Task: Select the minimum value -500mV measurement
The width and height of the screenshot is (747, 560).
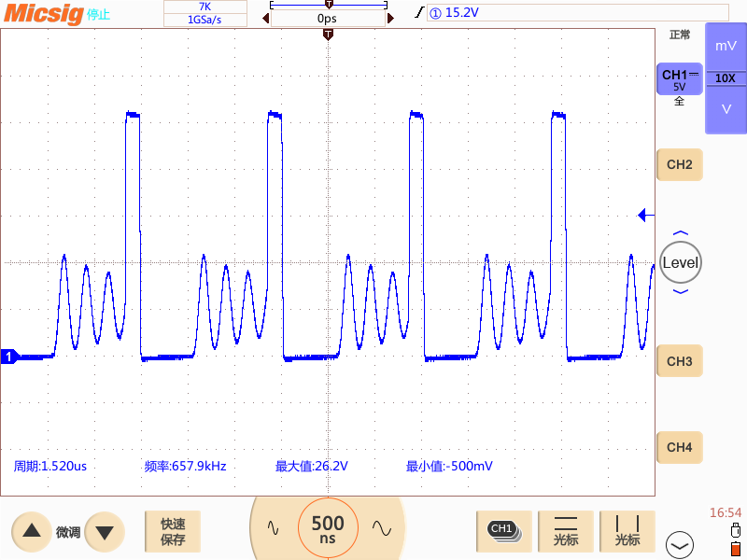Action: click(x=449, y=466)
